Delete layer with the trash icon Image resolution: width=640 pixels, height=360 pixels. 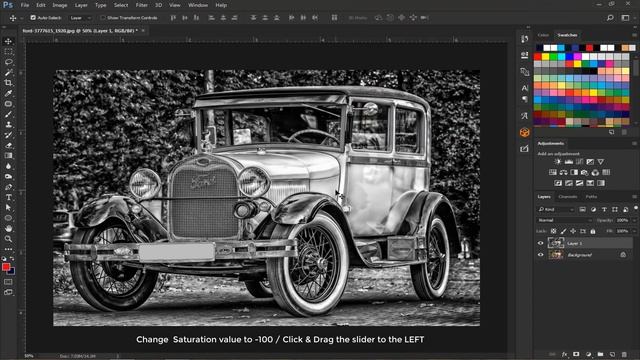[x=624, y=355]
